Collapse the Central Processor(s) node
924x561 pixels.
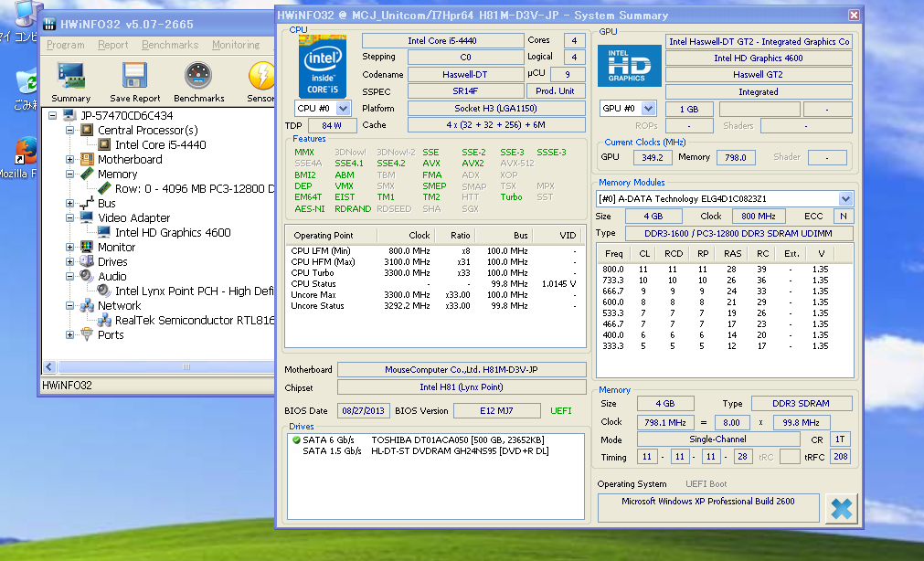click(70, 131)
